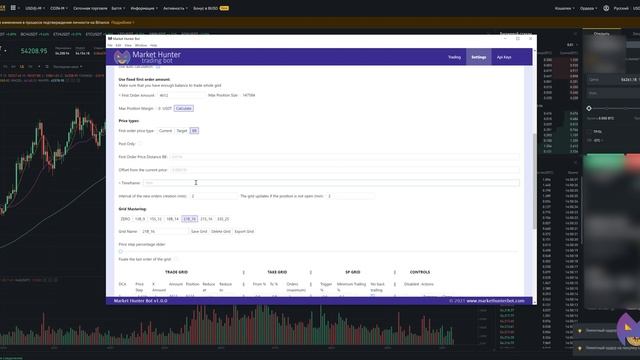The image size is (640, 360).
Task: Click the Calculate button
Action: (184, 108)
